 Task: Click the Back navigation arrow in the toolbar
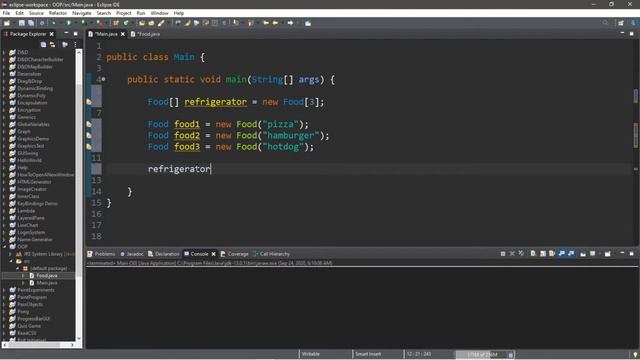276,23
